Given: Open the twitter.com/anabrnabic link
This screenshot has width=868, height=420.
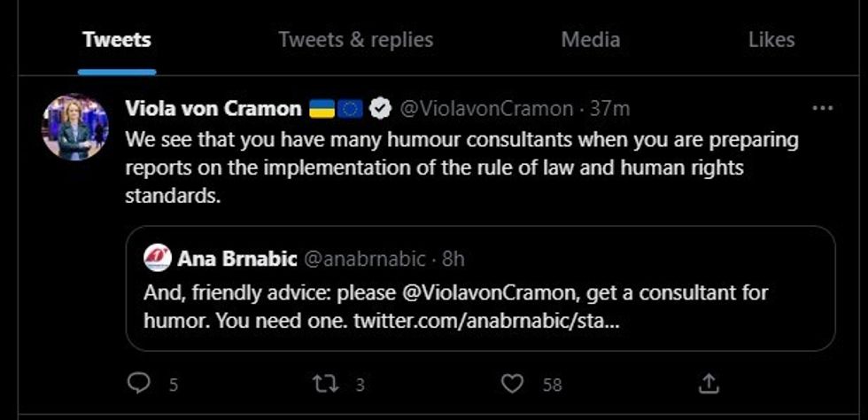Looking at the screenshot, I should tap(486, 319).
